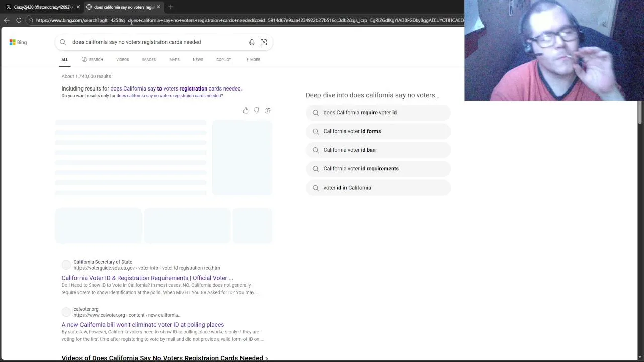
Task: Open visual search camera icon
Action: [264, 42]
